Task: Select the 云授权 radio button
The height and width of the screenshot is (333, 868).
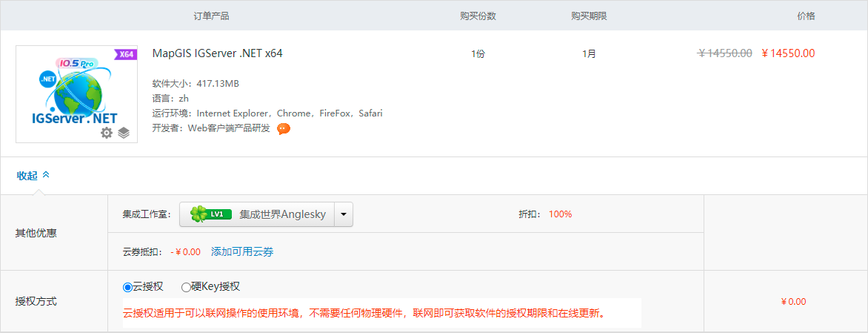Action: point(127,287)
